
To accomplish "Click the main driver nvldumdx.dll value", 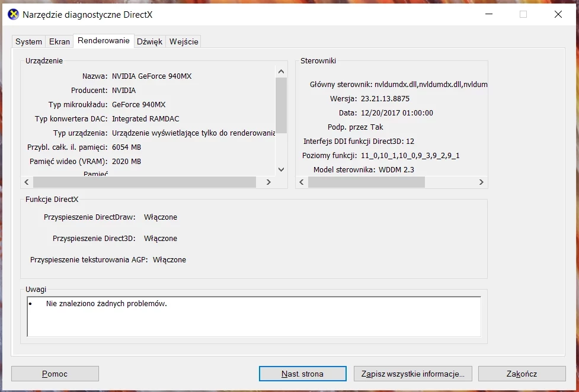I will [x=431, y=85].
